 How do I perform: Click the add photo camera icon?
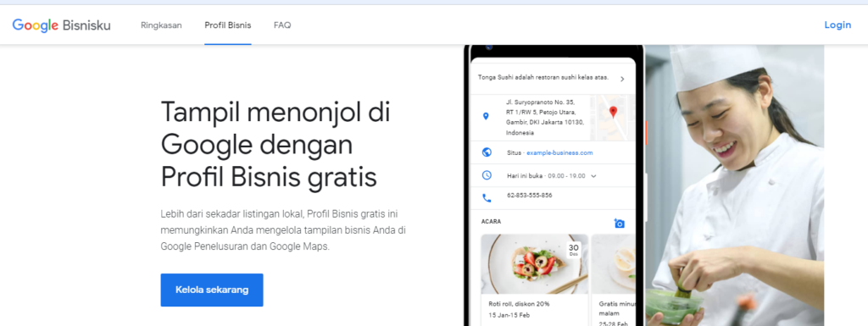(x=620, y=224)
